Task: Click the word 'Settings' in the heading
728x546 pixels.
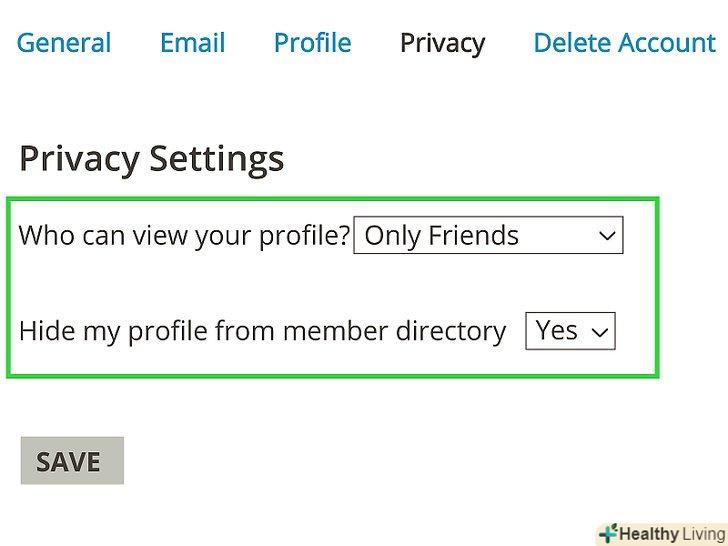Action: click(x=216, y=159)
